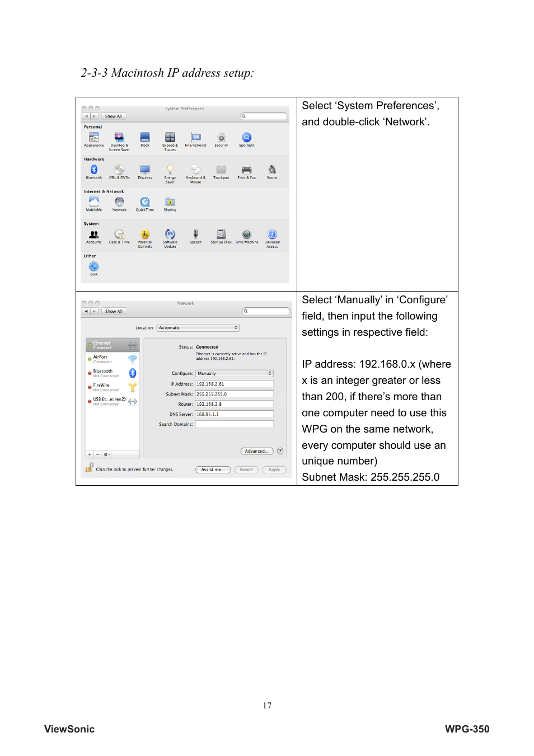
Task: Click the Revert button
Action: [246, 469]
